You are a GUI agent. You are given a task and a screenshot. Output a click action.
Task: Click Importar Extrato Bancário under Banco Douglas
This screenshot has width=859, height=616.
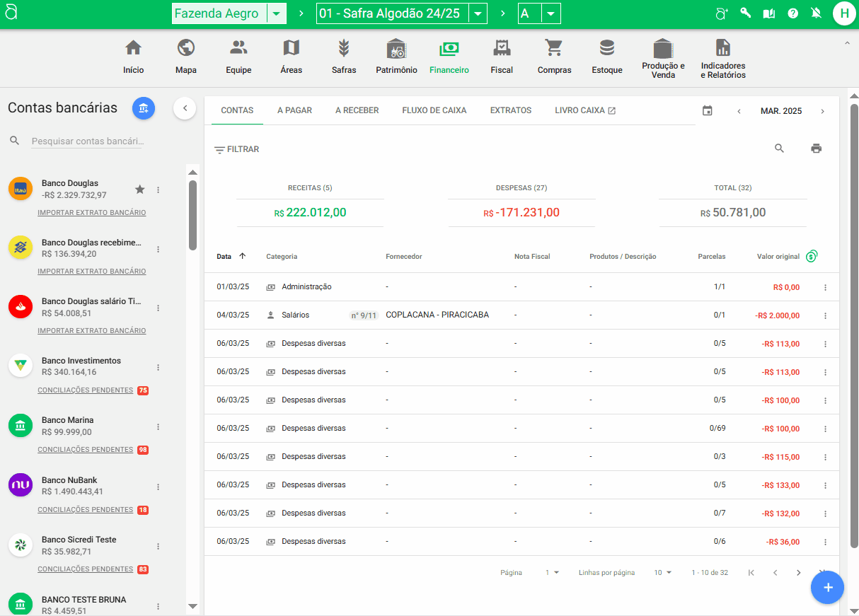click(91, 213)
